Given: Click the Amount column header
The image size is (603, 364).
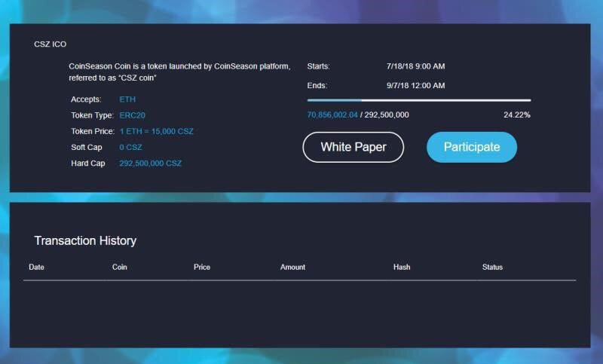Looking at the screenshot, I should pos(292,267).
